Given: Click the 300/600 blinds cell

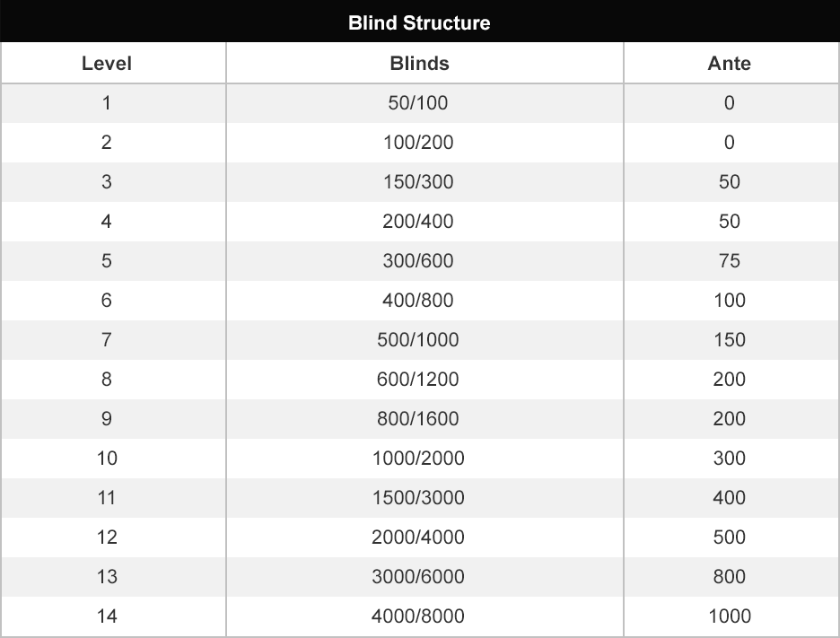Looking at the screenshot, I should [x=418, y=261].
